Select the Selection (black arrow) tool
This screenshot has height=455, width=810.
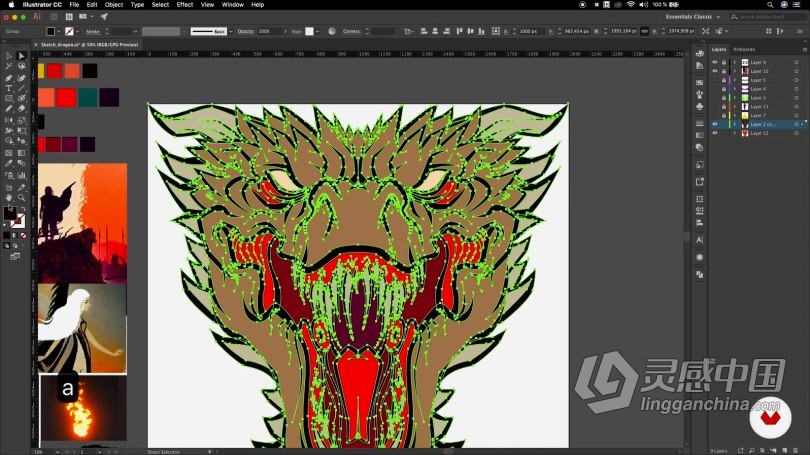coord(9,56)
